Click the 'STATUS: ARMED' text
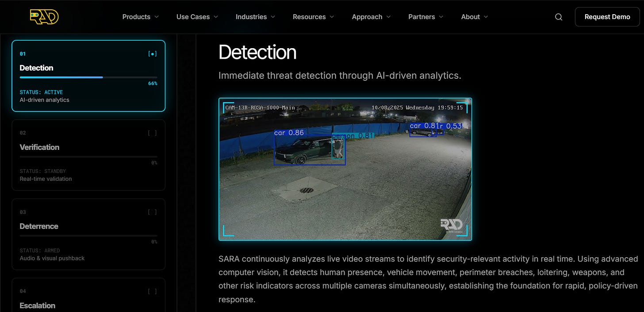Screen dimensions: 644x312 click(x=40, y=251)
